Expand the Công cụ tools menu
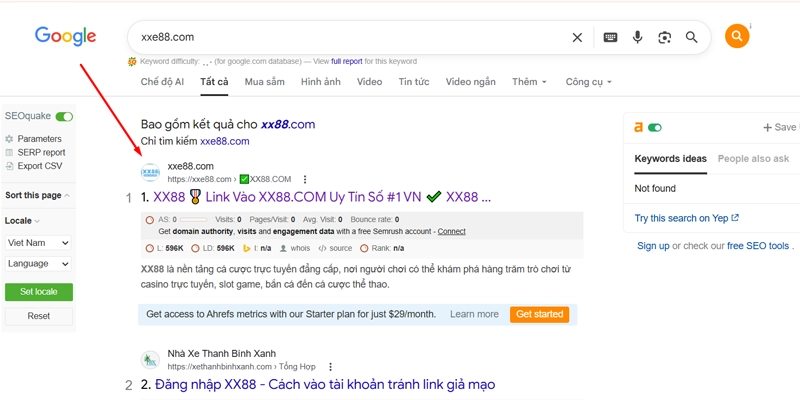This screenshot has height=400, width=800. coord(588,82)
